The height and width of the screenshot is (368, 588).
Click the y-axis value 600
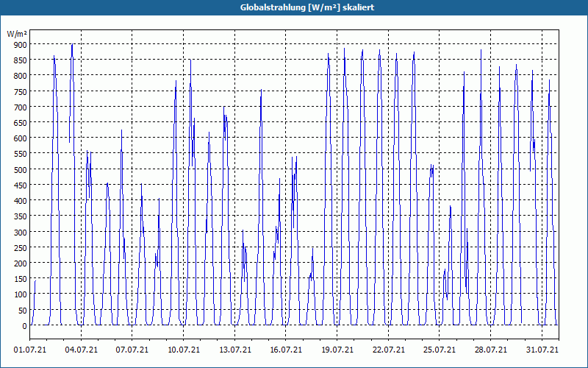(x=21, y=138)
